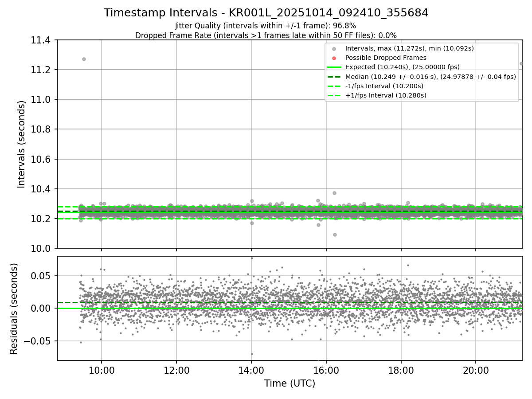Click legend entry -1/fps Interval (10.200s)
Screen dimensions: 532x399
coord(384,86)
